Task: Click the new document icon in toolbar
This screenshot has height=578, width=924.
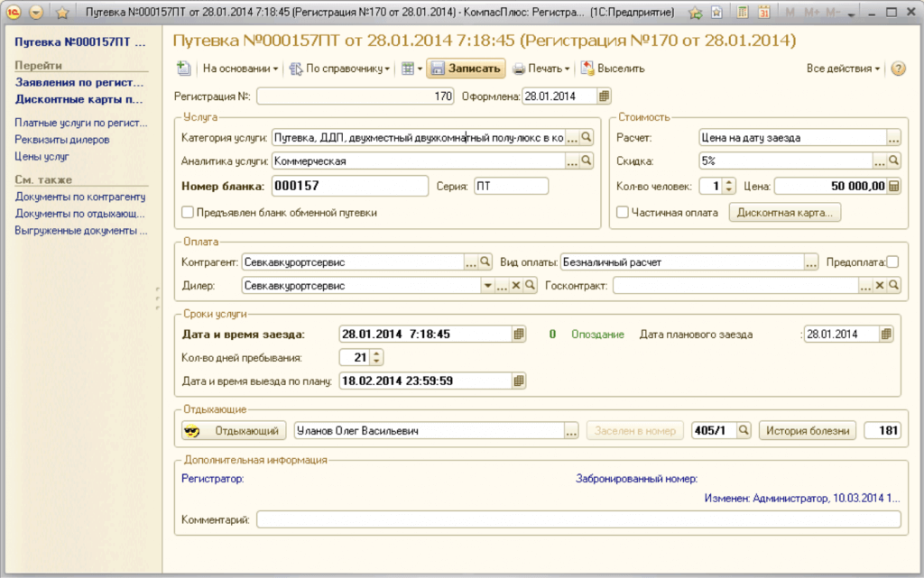Action: pyautogui.click(x=184, y=69)
